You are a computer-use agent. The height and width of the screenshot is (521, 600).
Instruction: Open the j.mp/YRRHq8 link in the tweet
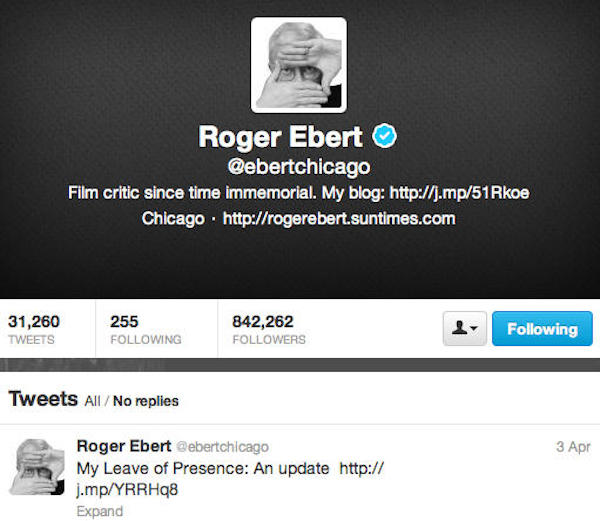(x=230, y=479)
